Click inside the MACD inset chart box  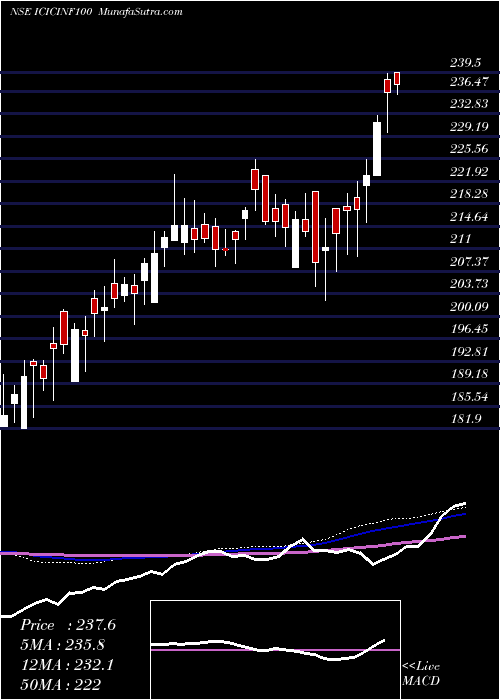275,650
